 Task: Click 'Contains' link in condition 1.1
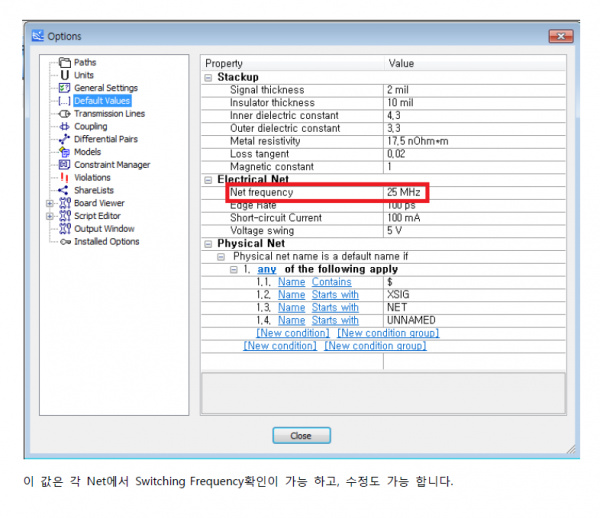331,282
